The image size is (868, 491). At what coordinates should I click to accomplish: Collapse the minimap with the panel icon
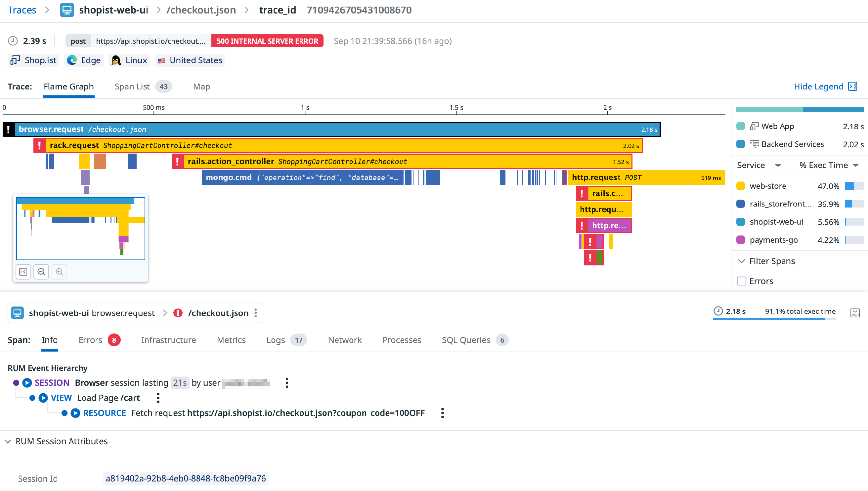23,272
